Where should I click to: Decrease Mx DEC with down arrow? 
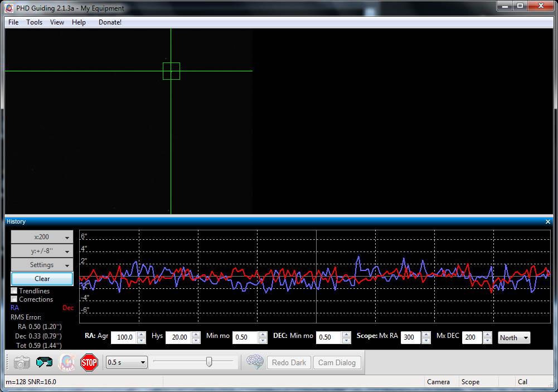[488, 340]
